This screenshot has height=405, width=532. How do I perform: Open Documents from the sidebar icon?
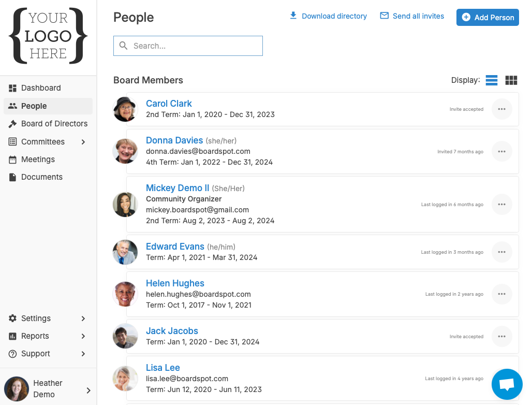point(13,177)
